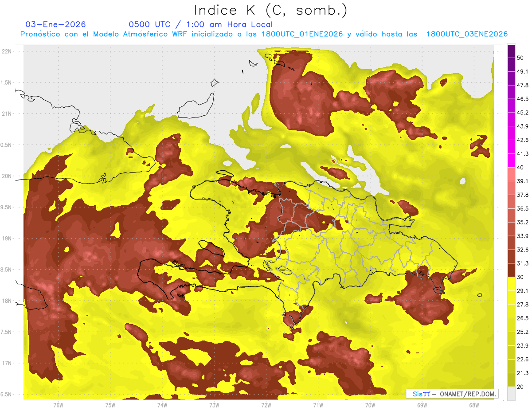Click the '41.3' color scale value
The width and height of the screenshot is (532, 411).
coord(523,154)
